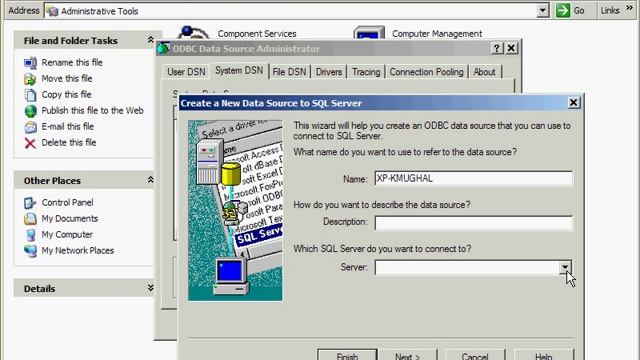The image size is (640, 360).
Task: Click the Component Services label
Action: click(257, 33)
